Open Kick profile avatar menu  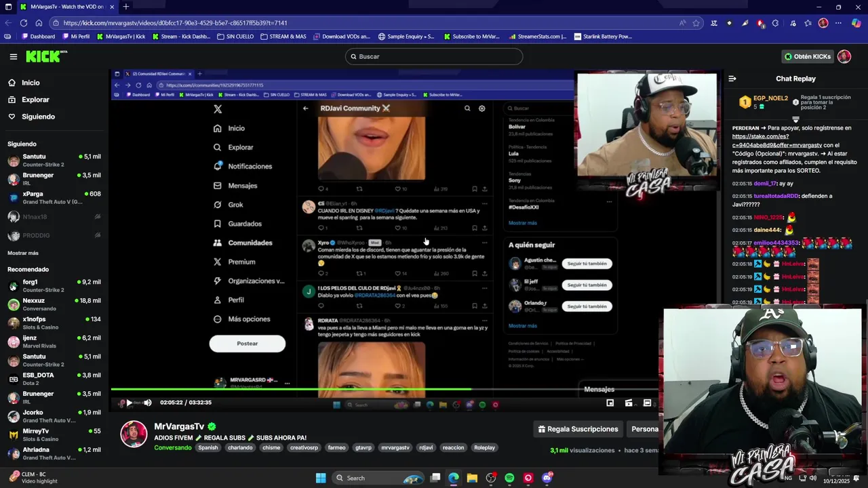(x=844, y=56)
